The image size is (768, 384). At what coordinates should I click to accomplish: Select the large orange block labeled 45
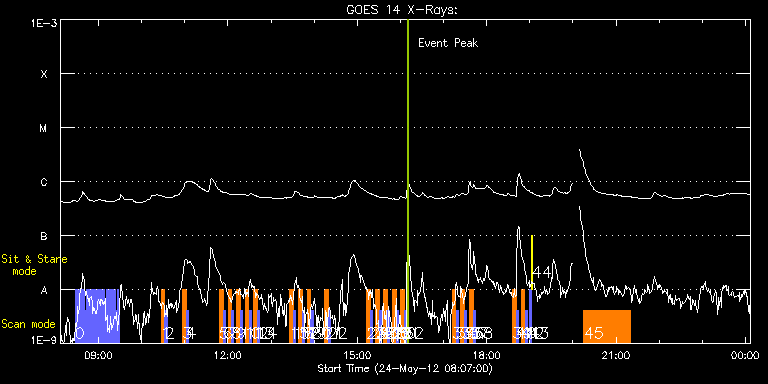click(x=607, y=326)
